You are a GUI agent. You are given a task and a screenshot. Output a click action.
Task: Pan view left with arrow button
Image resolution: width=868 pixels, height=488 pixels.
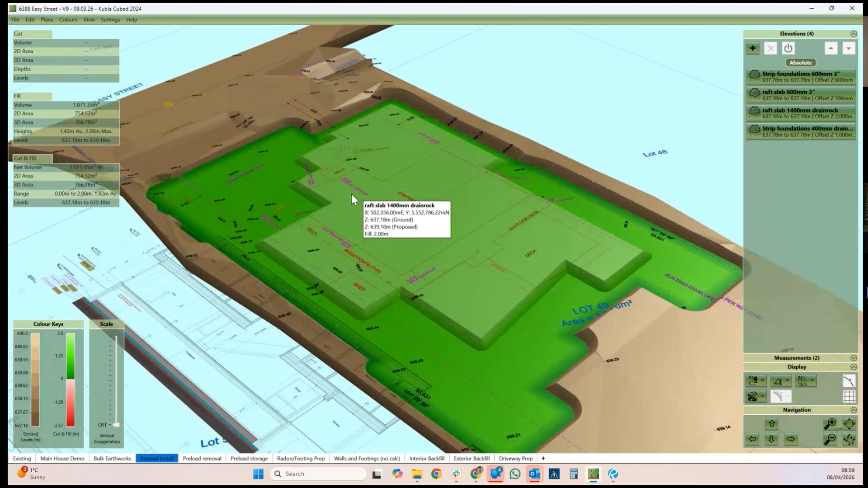(x=752, y=439)
